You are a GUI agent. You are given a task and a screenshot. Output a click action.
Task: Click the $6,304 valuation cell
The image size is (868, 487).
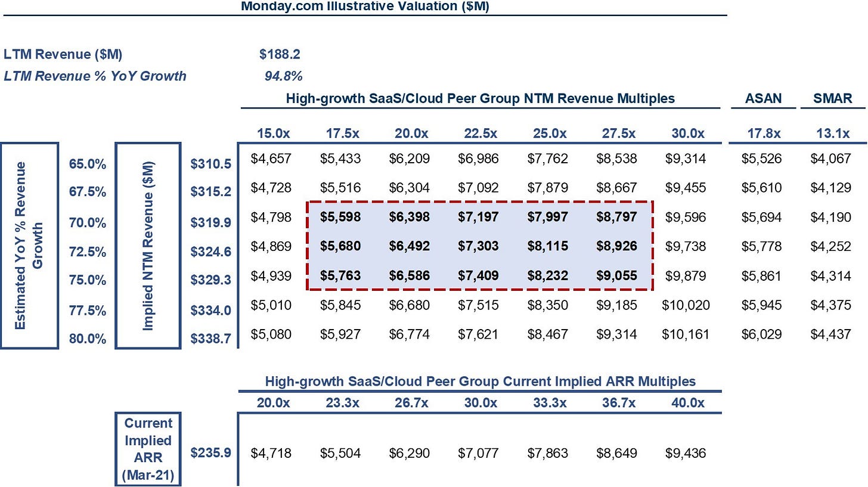click(x=409, y=187)
